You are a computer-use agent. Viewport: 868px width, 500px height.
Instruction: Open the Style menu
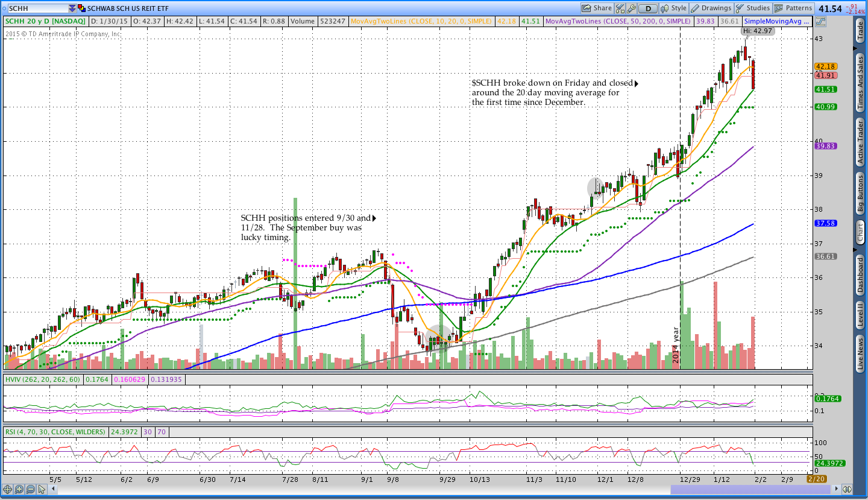[x=674, y=8]
